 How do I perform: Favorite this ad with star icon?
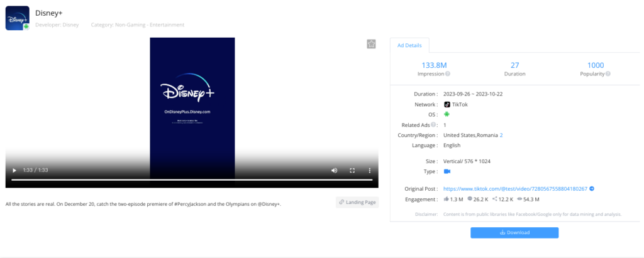click(x=371, y=44)
